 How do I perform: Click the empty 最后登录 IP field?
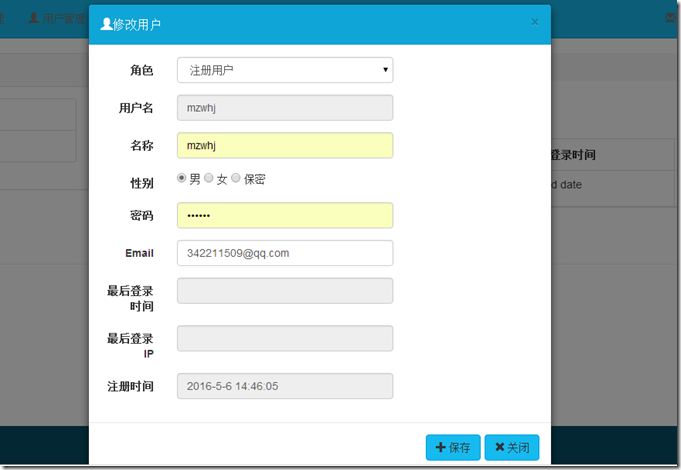284,339
